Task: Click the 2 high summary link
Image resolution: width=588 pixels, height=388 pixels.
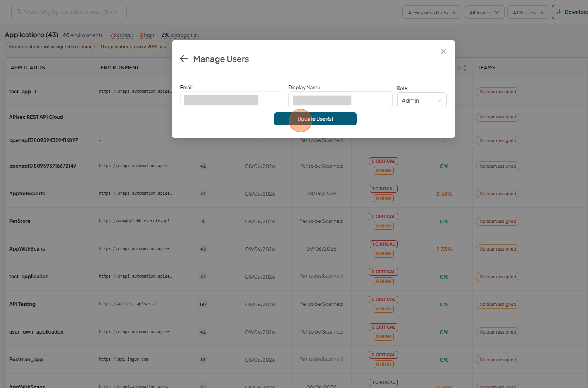Action: pyautogui.click(x=147, y=35)
